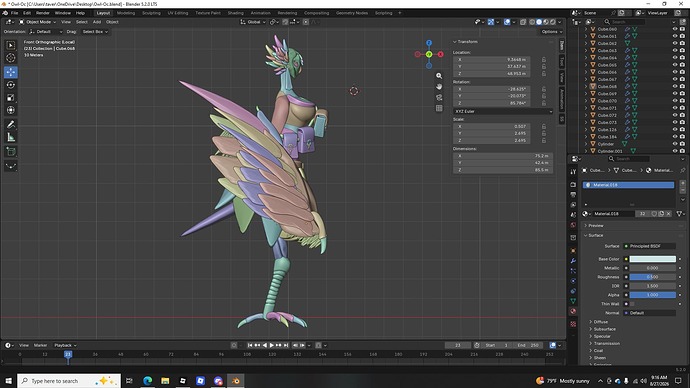Viewport: 690px width, 388px height.
Task: Open the Principled BSDF surface dropdown
Action: coord(650,246)
